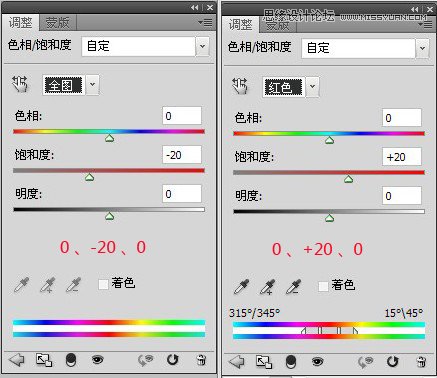Pick the eyedropper tool in right panel
Image resolution: width=437 pixels, height=378 pixels.
point(242,287)
